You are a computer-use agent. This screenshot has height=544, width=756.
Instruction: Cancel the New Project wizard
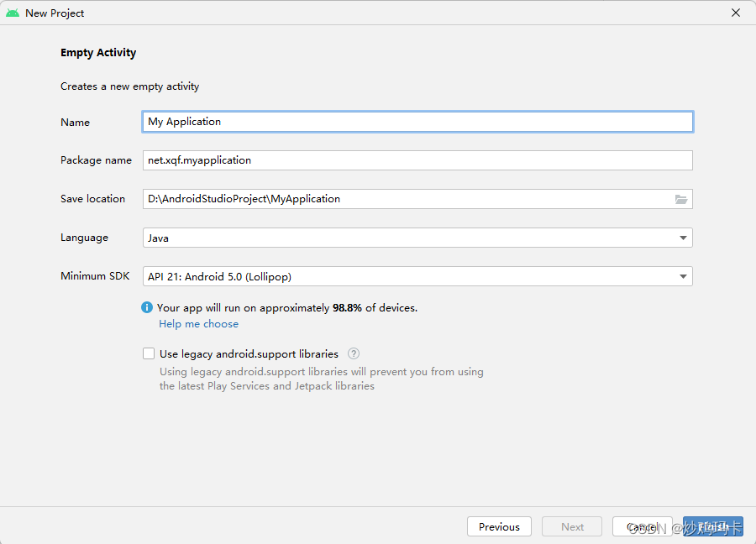click(643, 526)
